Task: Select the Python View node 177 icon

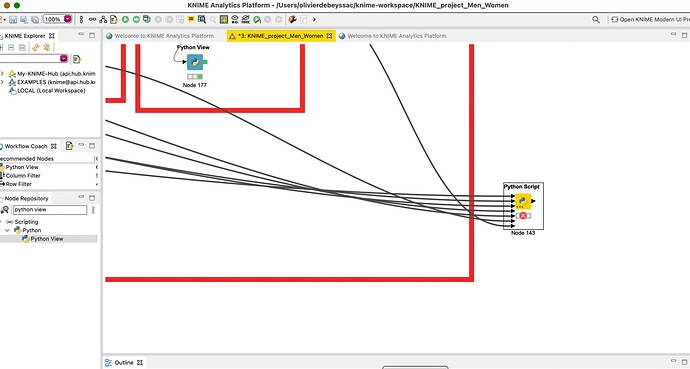Action: [x=195, y=62]
